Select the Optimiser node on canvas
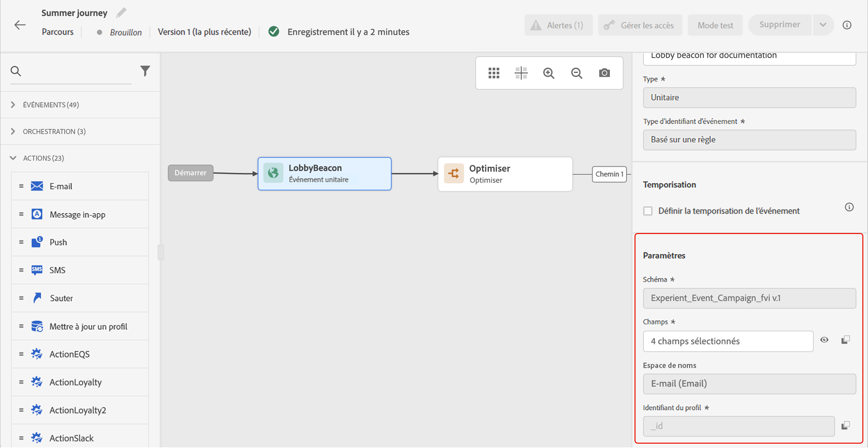This screenshot has width=868, height=448. (x=505, y=174)
